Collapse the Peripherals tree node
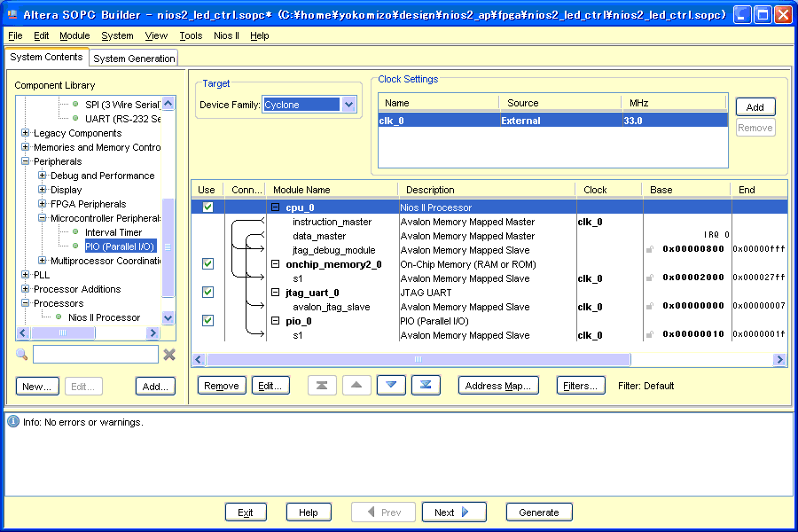Image resolution: width=798 pixels, height=532 pixels. [25, 161]
